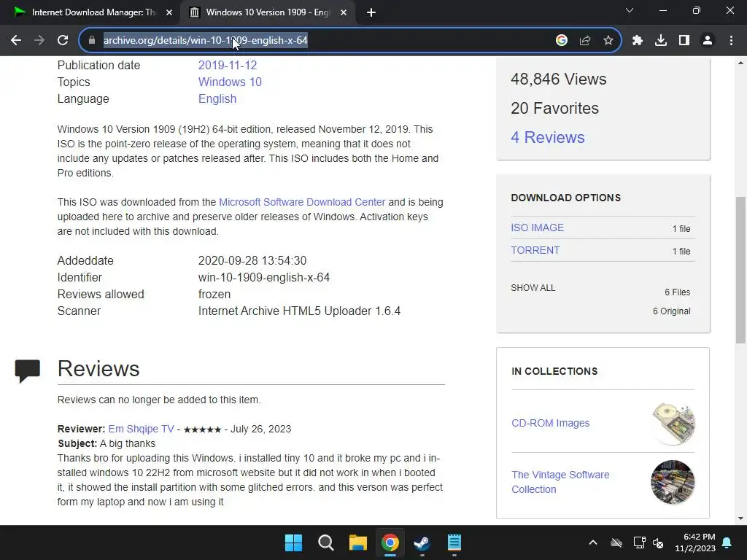
Task: Click identifier value win-10-1909-english-x-64
Action: [264, 277]
